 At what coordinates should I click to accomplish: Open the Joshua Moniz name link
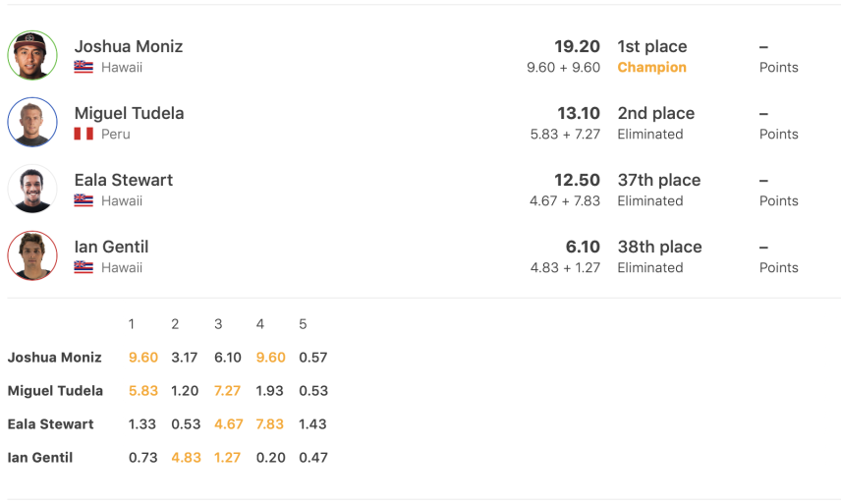point(129,46)
